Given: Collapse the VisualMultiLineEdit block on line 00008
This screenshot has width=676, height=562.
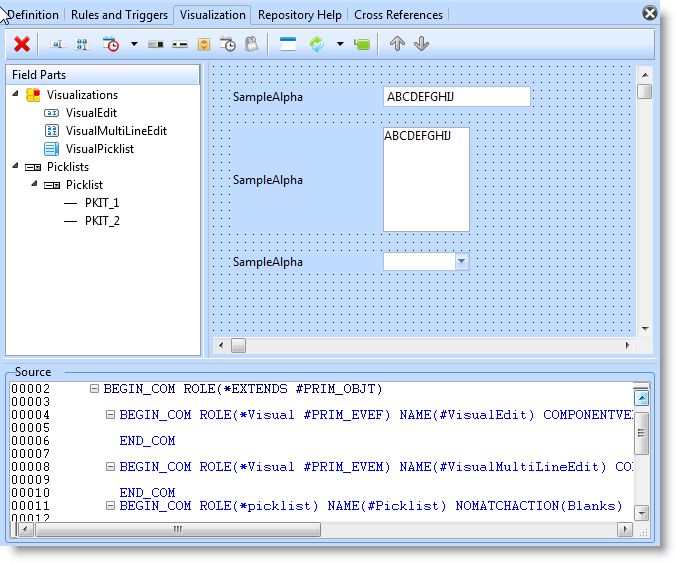Looking at the screenshot, I should click(x=110, y=466).
